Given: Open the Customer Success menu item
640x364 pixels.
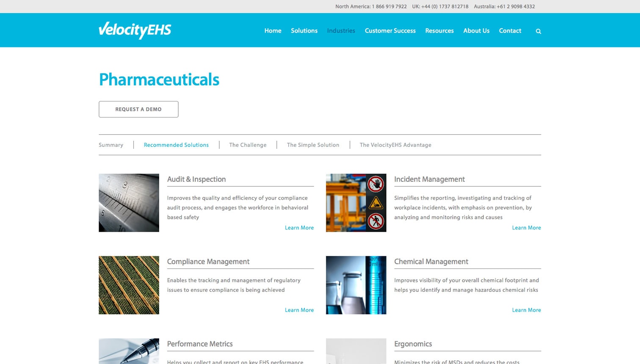Looking at the screenshot, I should 390,31.
